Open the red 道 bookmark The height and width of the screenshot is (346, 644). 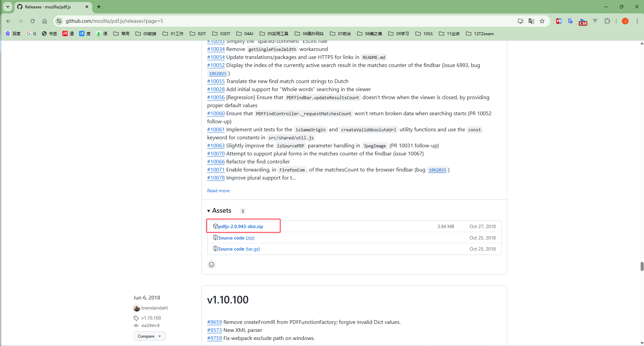coord(68,33)
